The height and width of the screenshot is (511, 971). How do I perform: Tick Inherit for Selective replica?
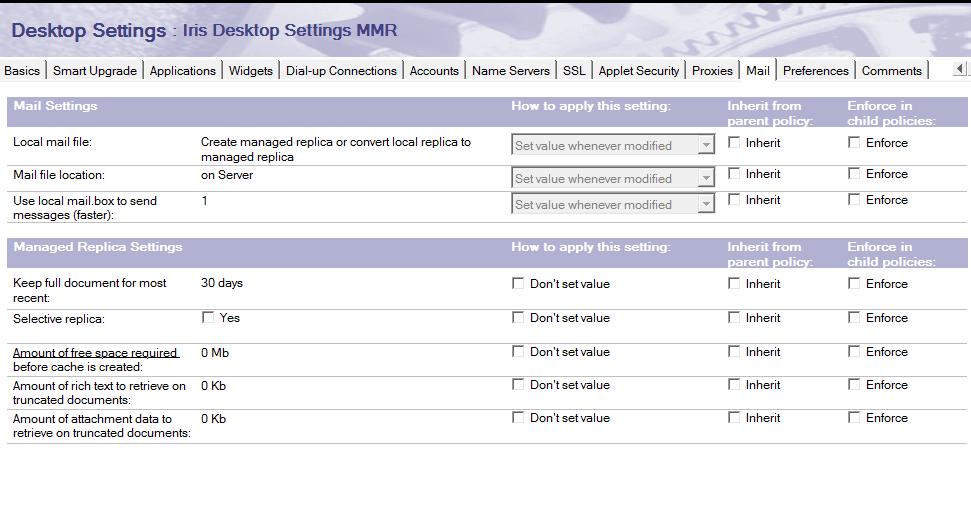click(734, 317)
